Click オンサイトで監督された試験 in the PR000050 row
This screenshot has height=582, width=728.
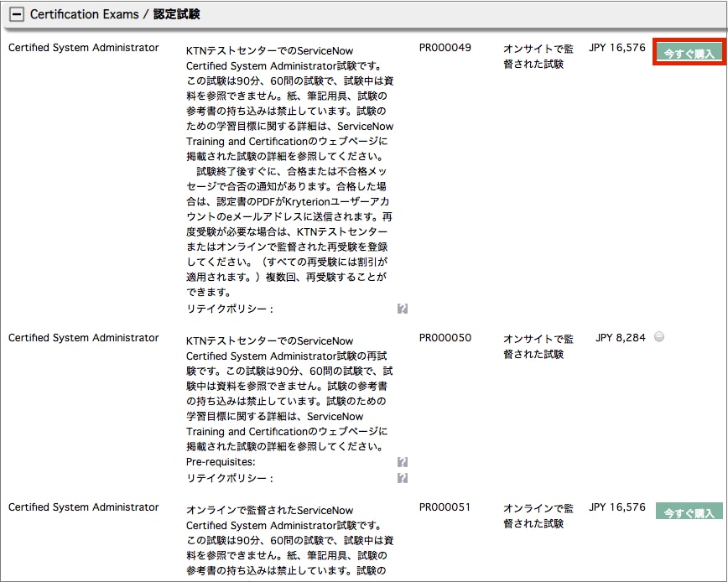[x=538, y=346]
